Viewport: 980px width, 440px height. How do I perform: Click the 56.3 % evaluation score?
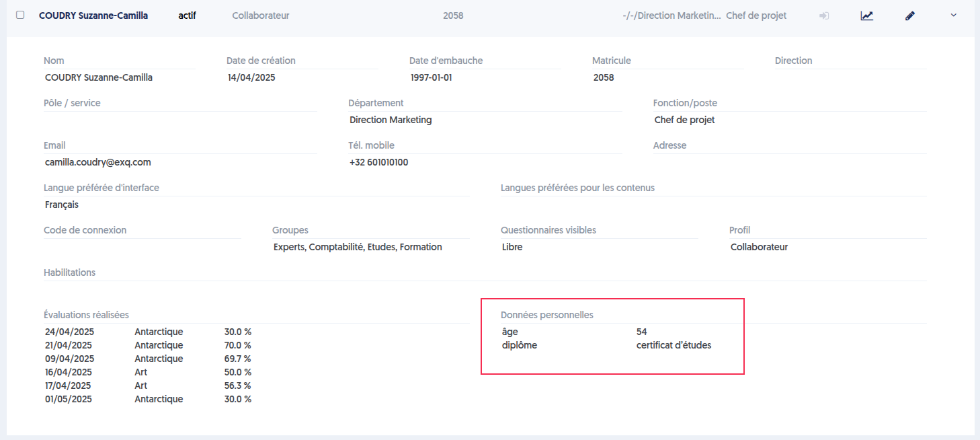pyautogui.click(x=238, y=386)
